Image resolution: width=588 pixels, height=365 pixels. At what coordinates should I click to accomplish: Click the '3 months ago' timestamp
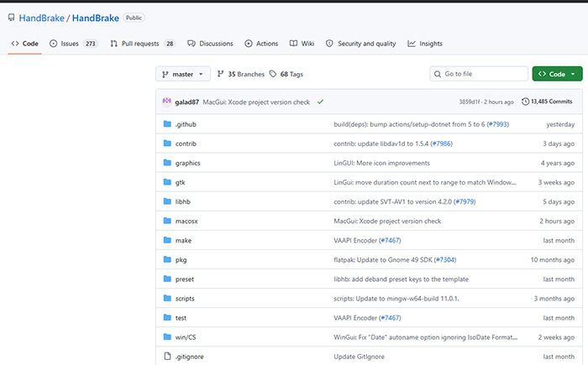[x=554, y=299]
